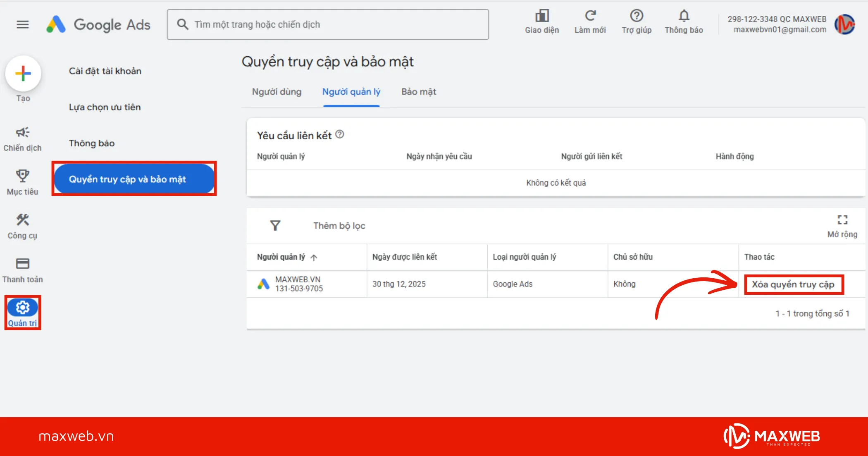
Task: Open the hamburger main menu
Action: tap(23, 25)
